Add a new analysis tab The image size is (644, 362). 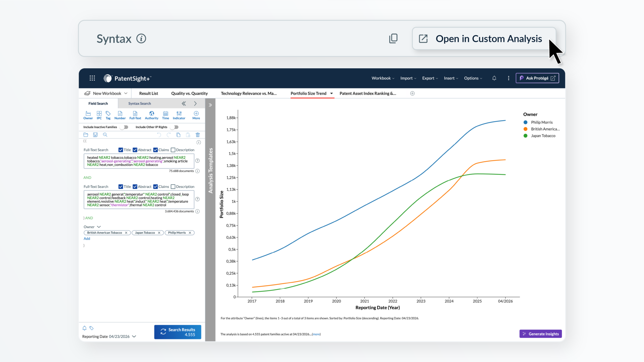click(x=412, y=93)
